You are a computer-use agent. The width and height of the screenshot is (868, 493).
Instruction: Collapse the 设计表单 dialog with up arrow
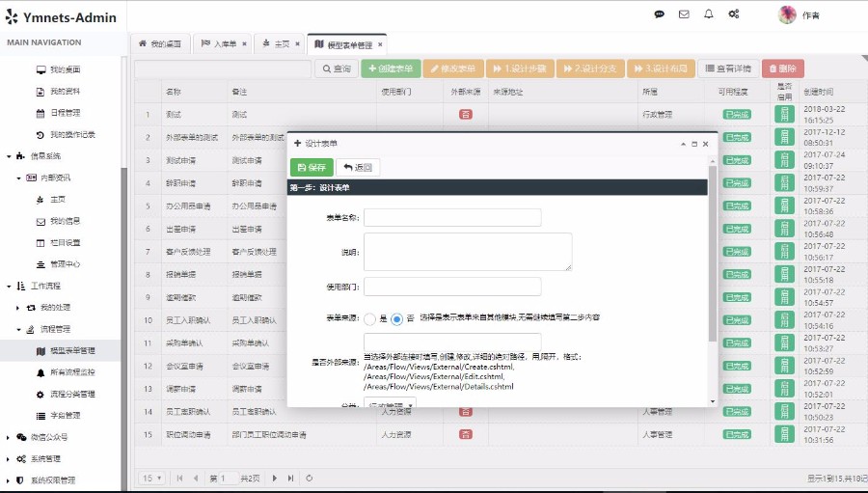(683, 144)
